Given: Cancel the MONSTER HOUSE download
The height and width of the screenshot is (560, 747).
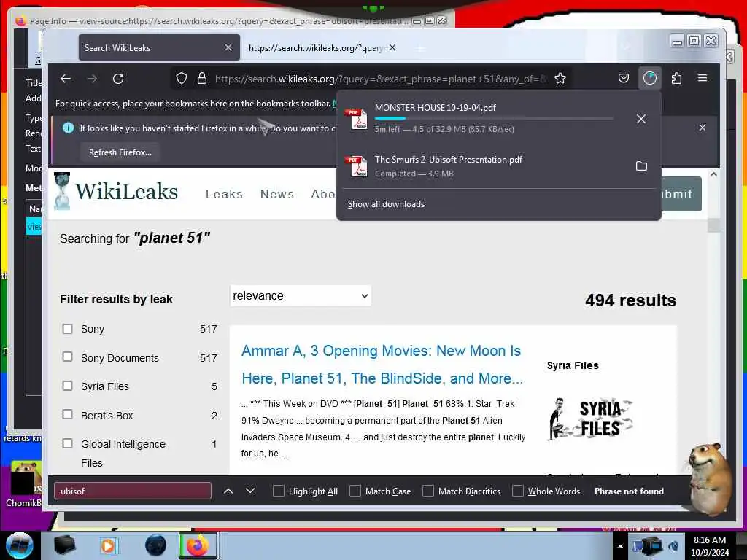Looking at the screenshot, I should pyautogui.click(x=641, y=119).
